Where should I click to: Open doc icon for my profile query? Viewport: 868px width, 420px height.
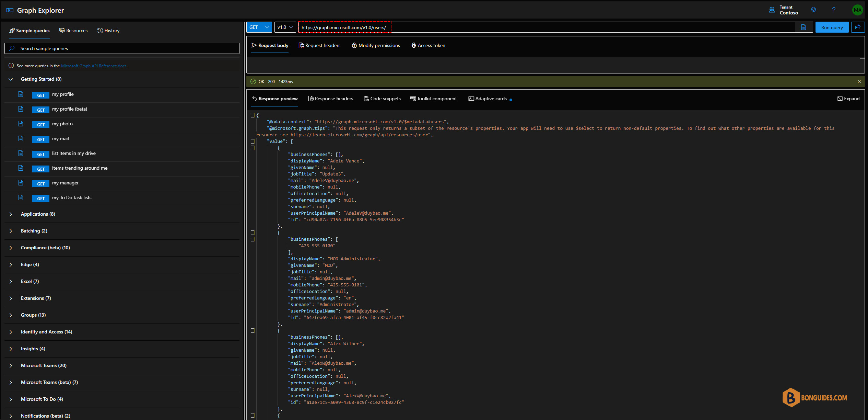click(x=21, y=94)
